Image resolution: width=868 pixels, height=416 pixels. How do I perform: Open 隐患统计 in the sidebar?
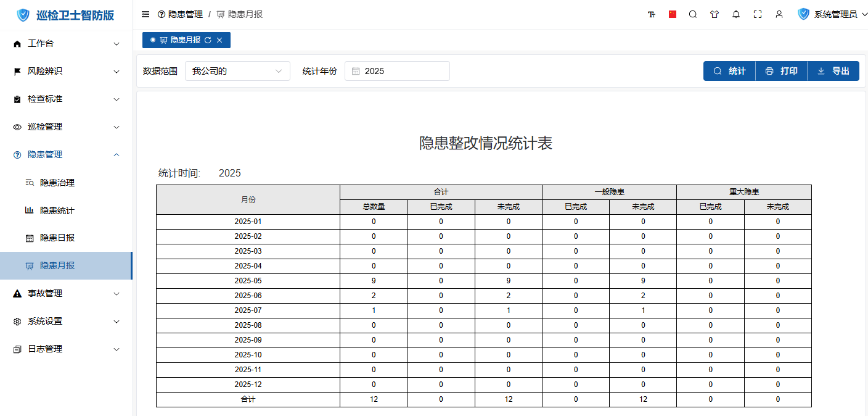coord(66,210)
